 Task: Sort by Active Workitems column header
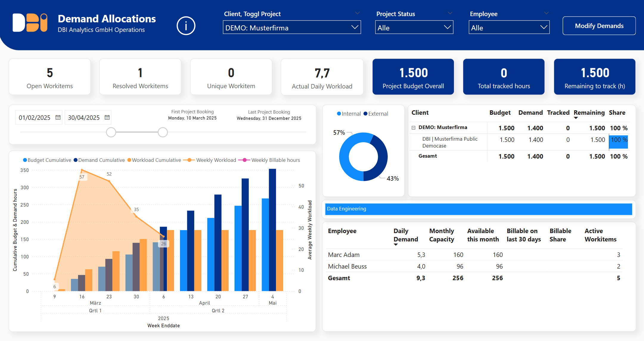coord(600,235)
